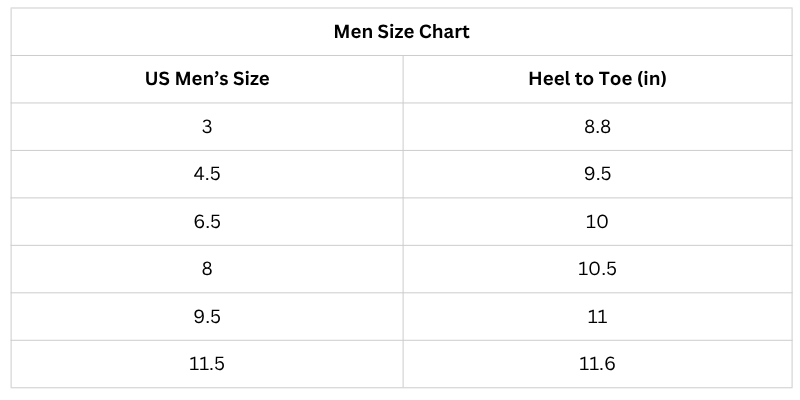The height and width of the screenshot is (400, 800).
Task: Click "US" in the size column header
Action: pyautogui.click(x=158, y=79)
